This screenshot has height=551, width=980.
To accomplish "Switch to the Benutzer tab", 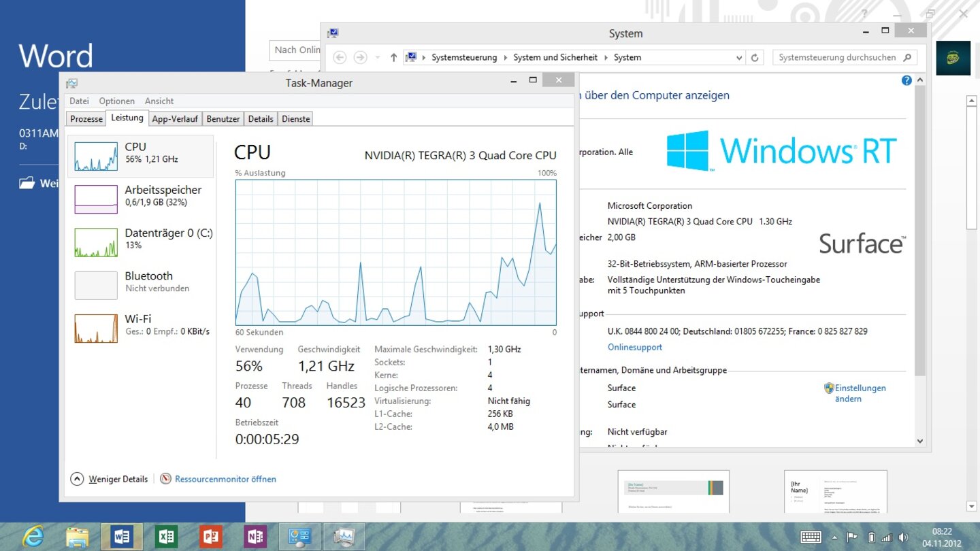I will [223, 118].
